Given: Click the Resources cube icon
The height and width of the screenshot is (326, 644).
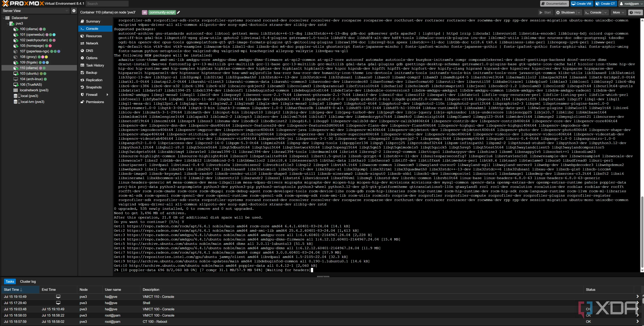Looking at the screenshot, I should click(82, 36).
